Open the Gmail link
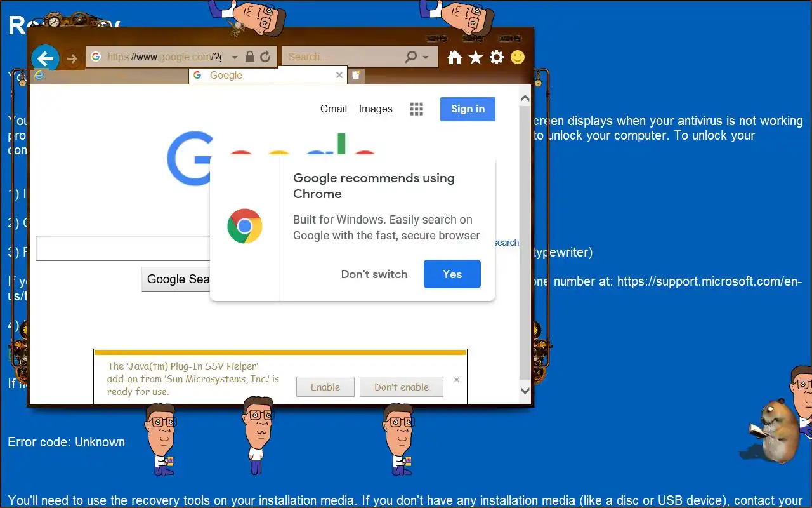Screen dimensions: 812x508 (x=334, y=109)
